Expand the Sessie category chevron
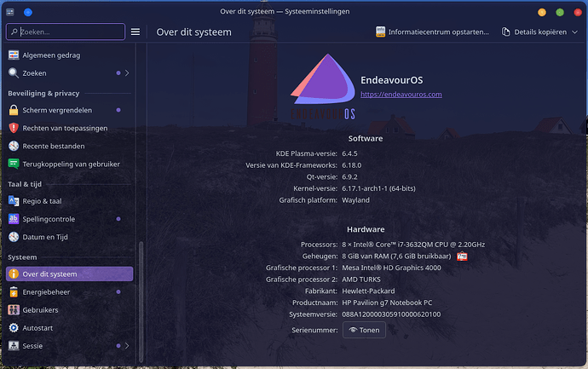The image size is (588, 369). (x=127, y=346)
